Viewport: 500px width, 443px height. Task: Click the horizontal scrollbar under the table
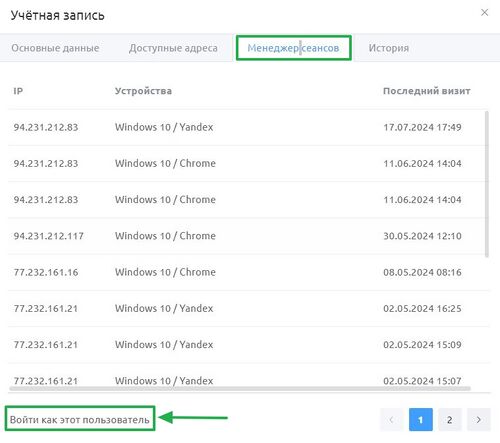[x=240, y=388]
